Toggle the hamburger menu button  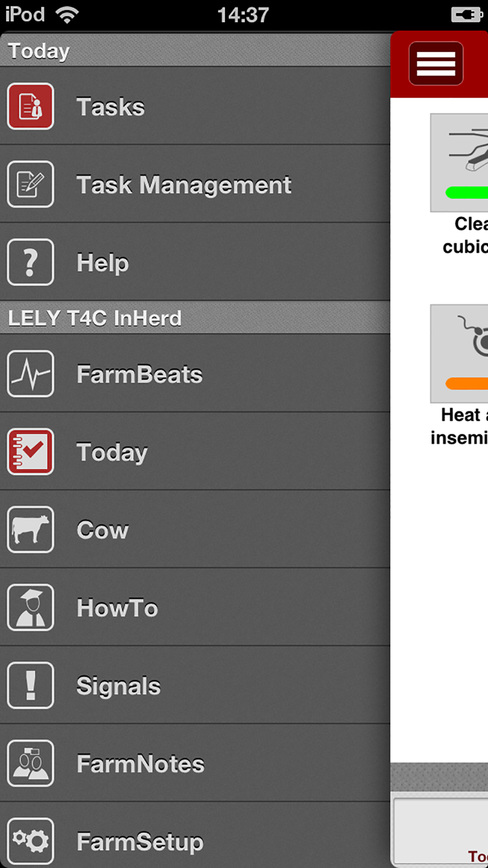coord(436,64)
